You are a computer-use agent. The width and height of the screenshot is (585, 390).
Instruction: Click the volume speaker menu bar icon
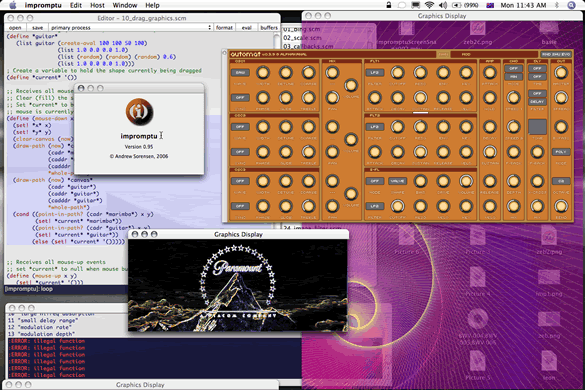click(442, 5)
